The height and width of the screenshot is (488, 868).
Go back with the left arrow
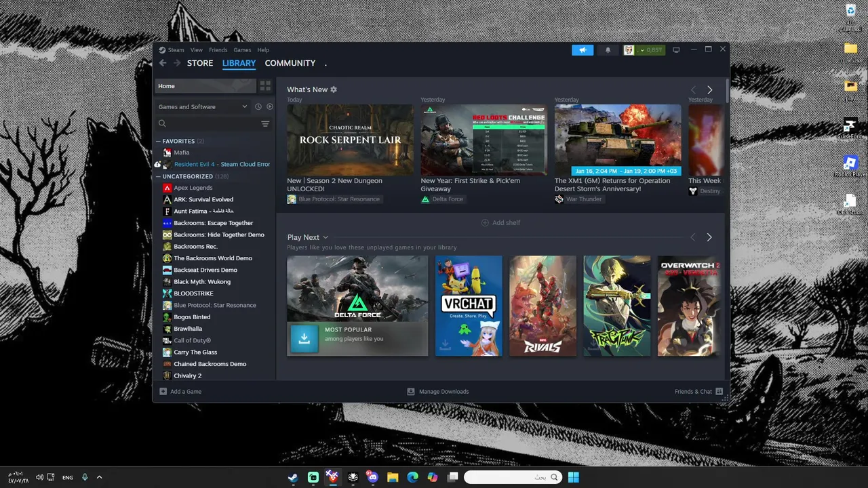point(163,63)
